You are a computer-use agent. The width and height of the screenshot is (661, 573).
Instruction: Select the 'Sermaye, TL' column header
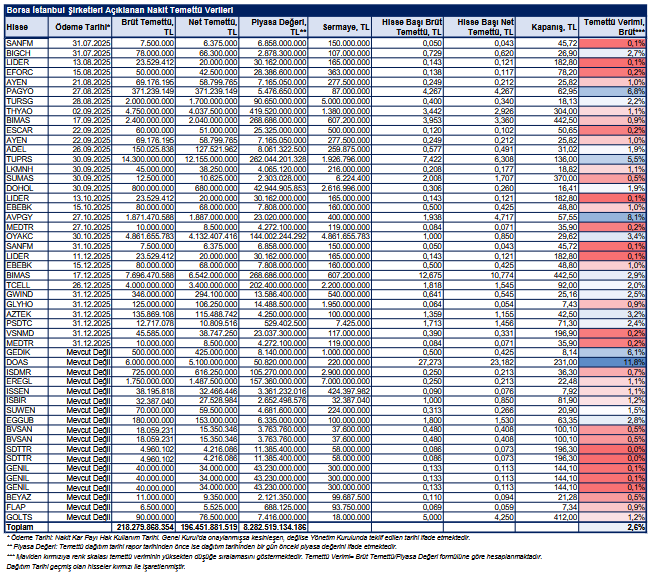[x=339, y=27]
